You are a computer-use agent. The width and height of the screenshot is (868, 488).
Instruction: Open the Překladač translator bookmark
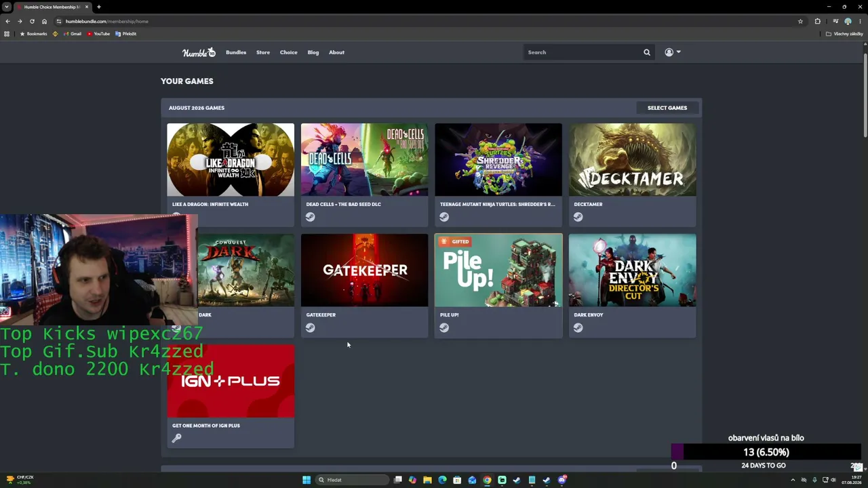(125, 34)
